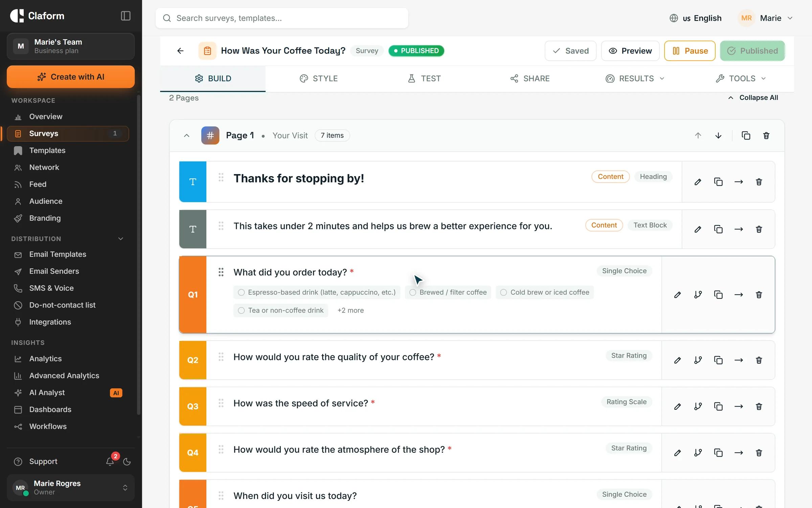Switch to the Test tab
Image resolution: width=812 pixels, height=508 pixels.
(x=424, y=79)
